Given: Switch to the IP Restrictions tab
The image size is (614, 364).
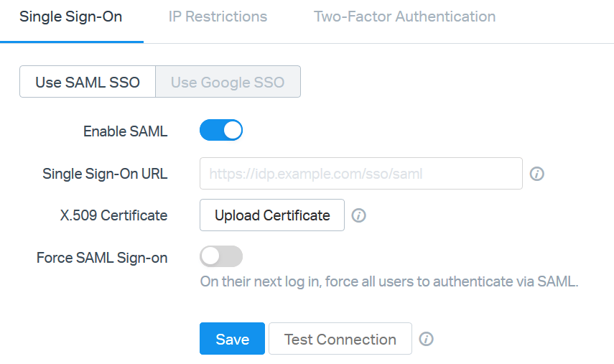Looking at the screenshot, I should click(x=218, y=17).
